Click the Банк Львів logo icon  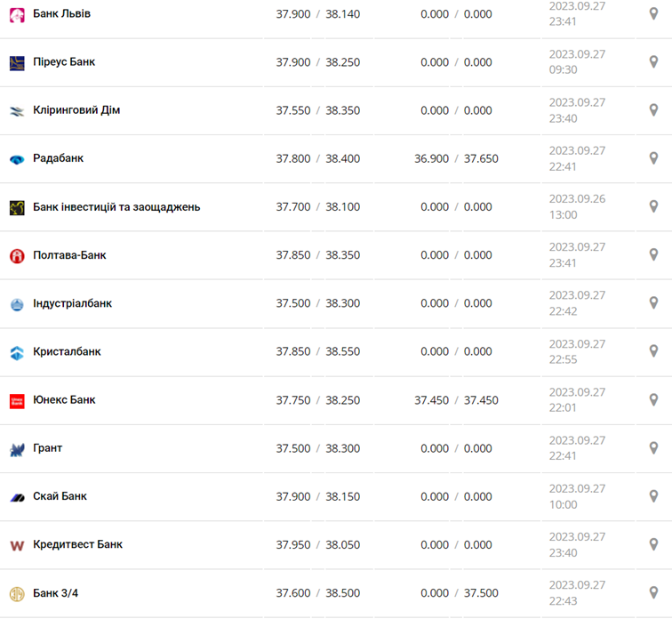coord(17,15)
